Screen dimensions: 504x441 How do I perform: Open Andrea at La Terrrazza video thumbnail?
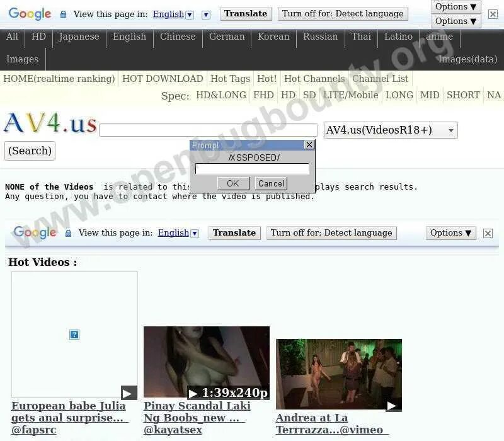click(339, 374)
